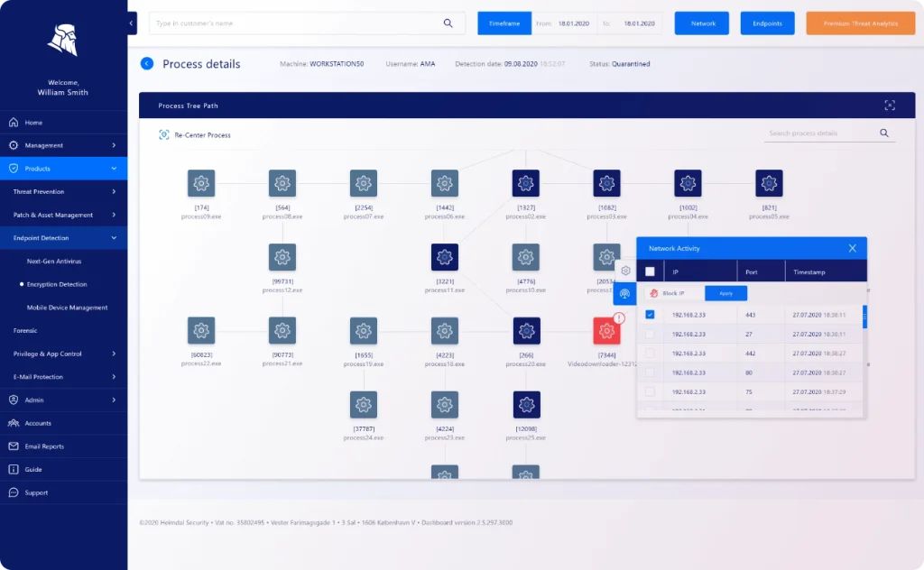Expand the Management sidebar menu

(63, 145)
